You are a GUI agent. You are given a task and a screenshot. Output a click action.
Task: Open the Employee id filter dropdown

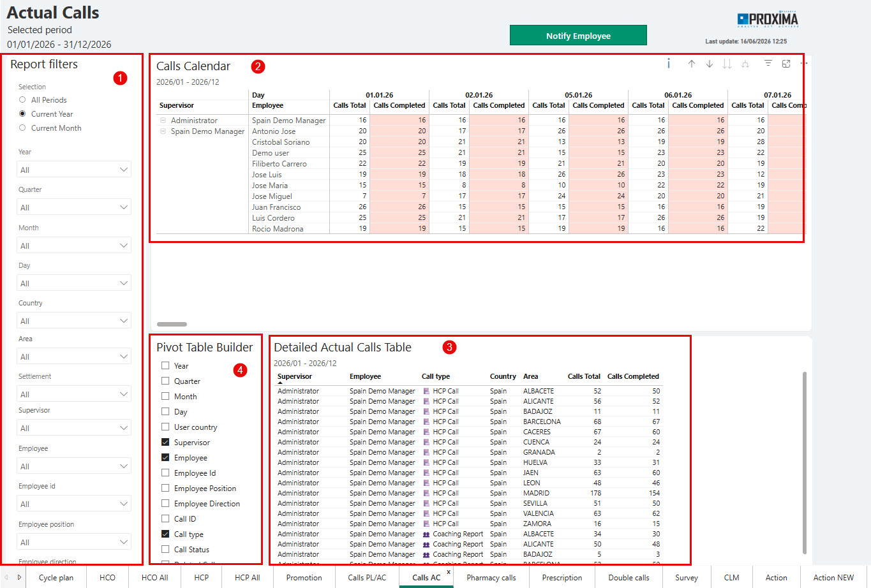pos(74,504)
